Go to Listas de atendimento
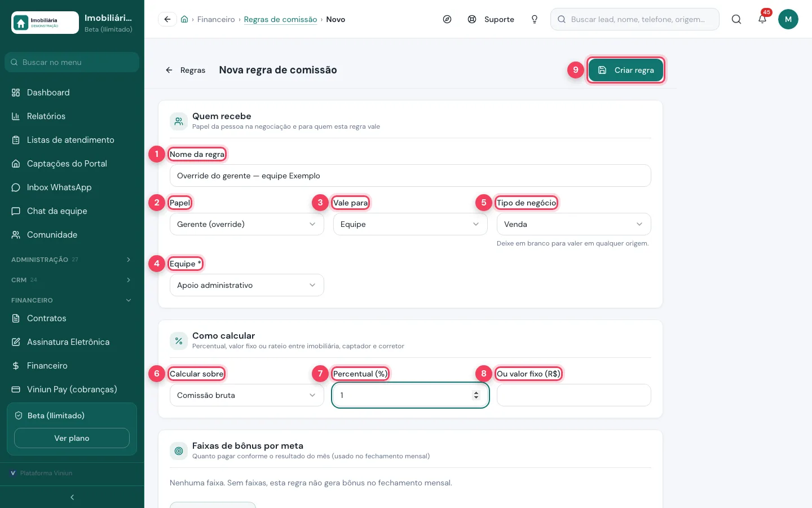 click(x=72, y=140)
